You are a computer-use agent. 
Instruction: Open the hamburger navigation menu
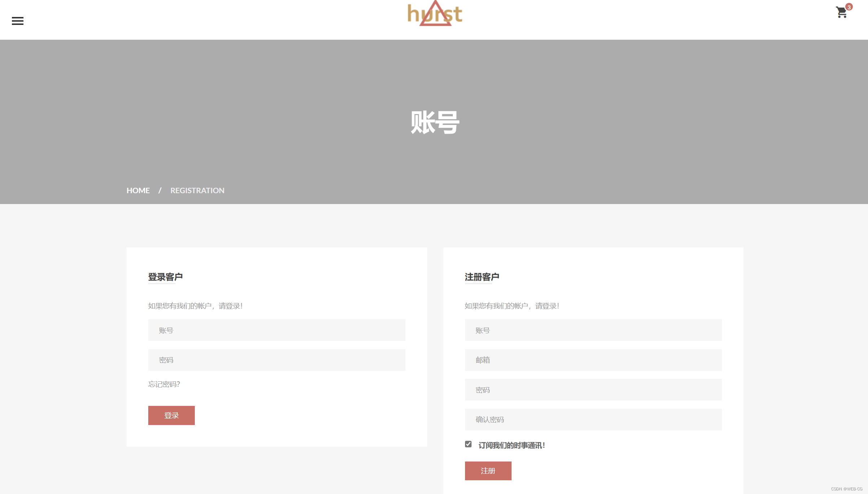click(17, 21)
